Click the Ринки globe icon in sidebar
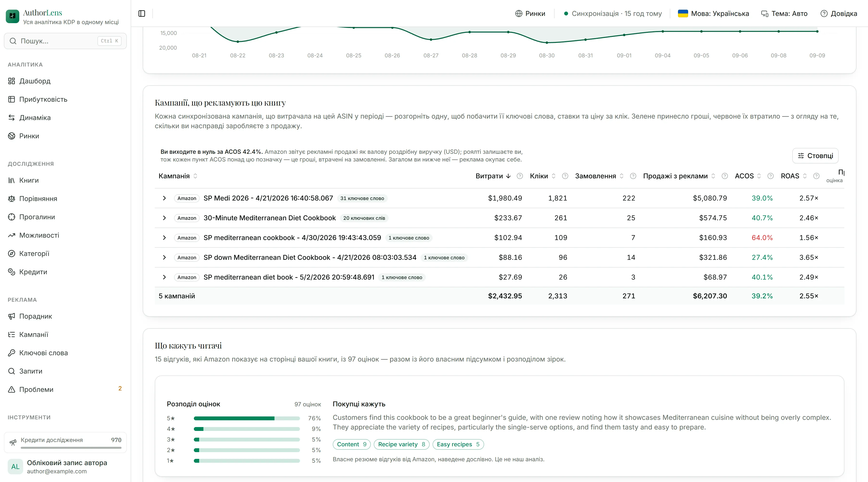This screenshot has width=868, height=482. click(x=12, y=136)
